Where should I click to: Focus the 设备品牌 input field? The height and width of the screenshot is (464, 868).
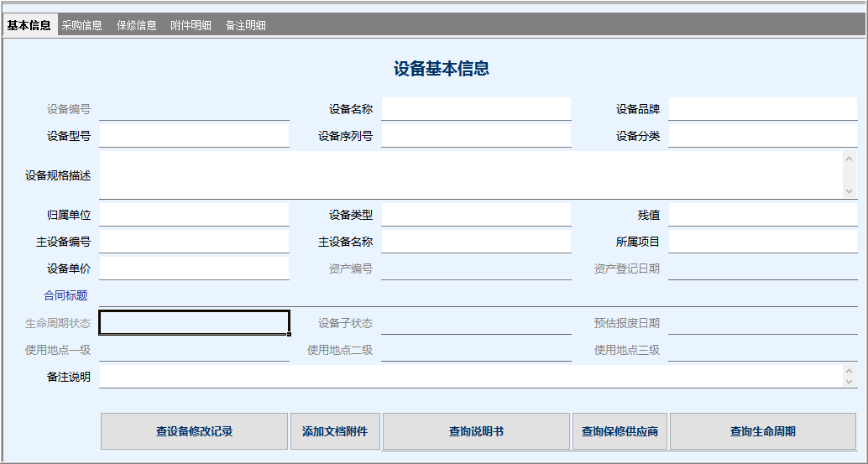tap(763, 109)
